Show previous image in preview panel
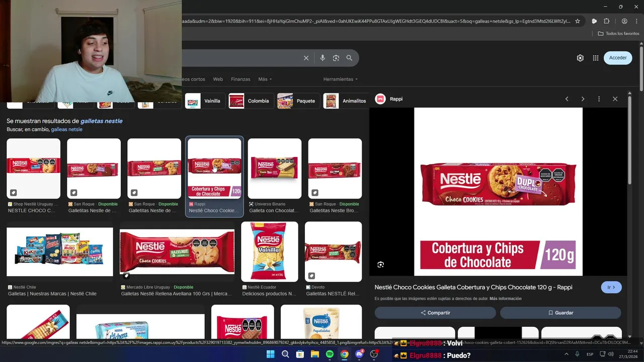This screenshot has width=644, height=362. click(x=567, y=99)
